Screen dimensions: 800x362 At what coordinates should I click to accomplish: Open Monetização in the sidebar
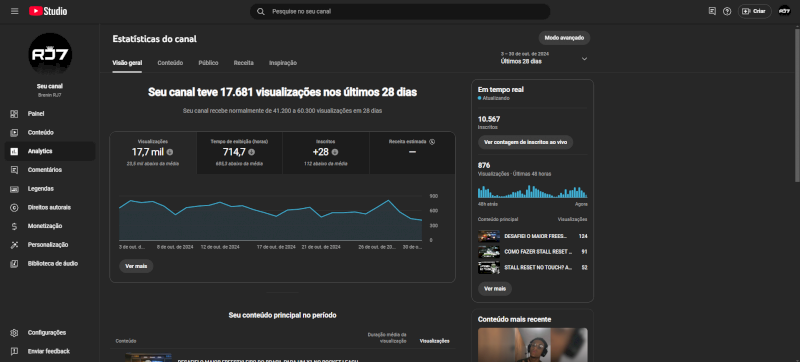coord(50,226)
